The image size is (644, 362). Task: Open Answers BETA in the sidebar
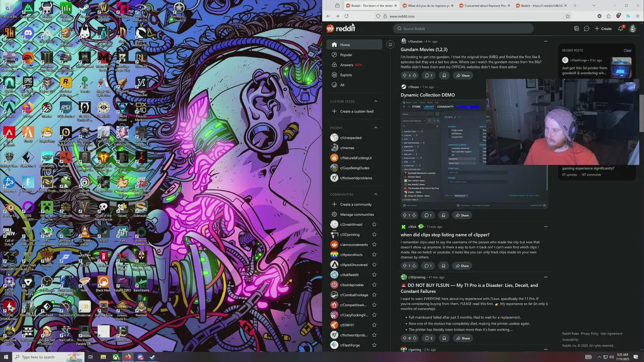tap(354, 65)
